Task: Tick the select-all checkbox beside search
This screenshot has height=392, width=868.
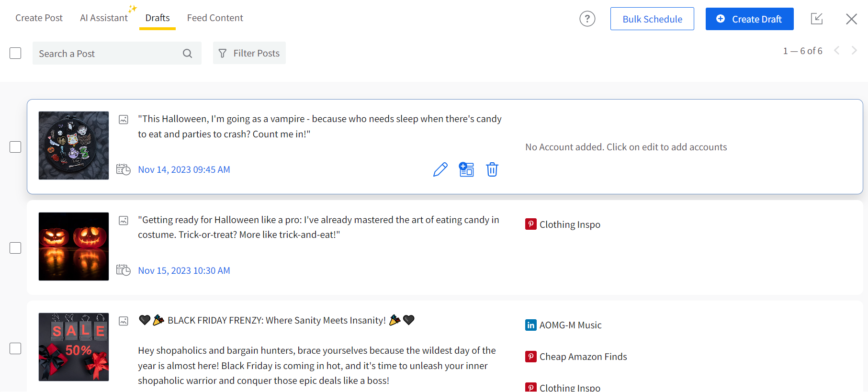Action: [15, 53]
